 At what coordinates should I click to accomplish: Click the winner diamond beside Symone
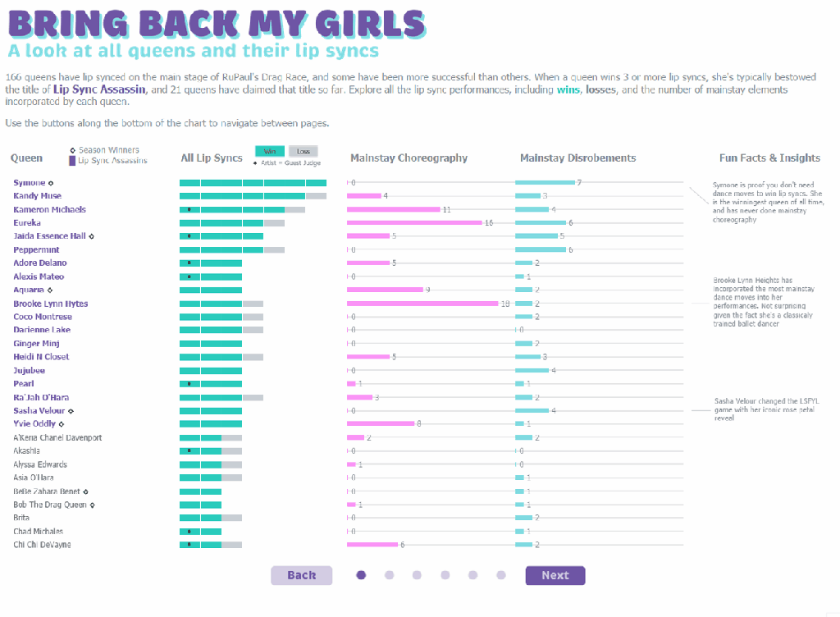tap(51, 183)
